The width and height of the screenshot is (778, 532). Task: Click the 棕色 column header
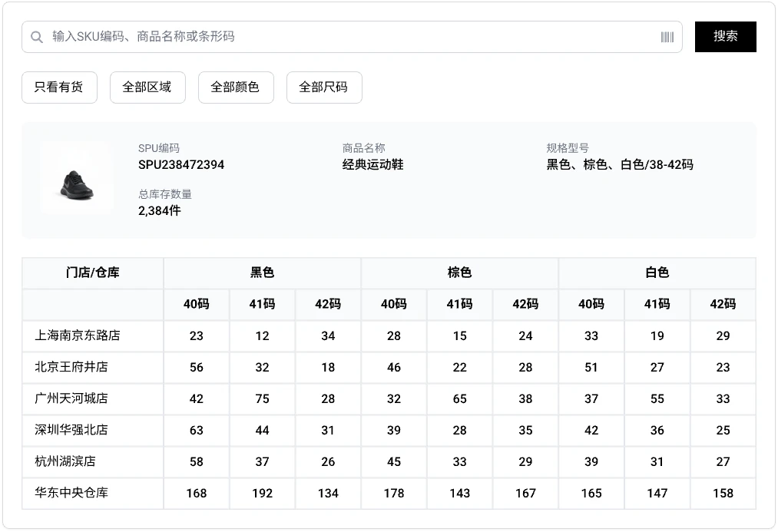[459, 273]
